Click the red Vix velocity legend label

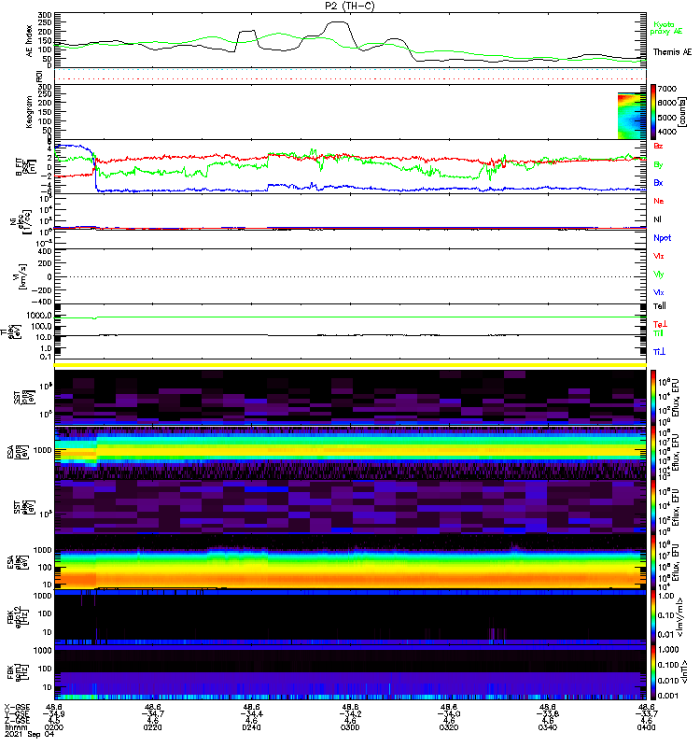659,256
